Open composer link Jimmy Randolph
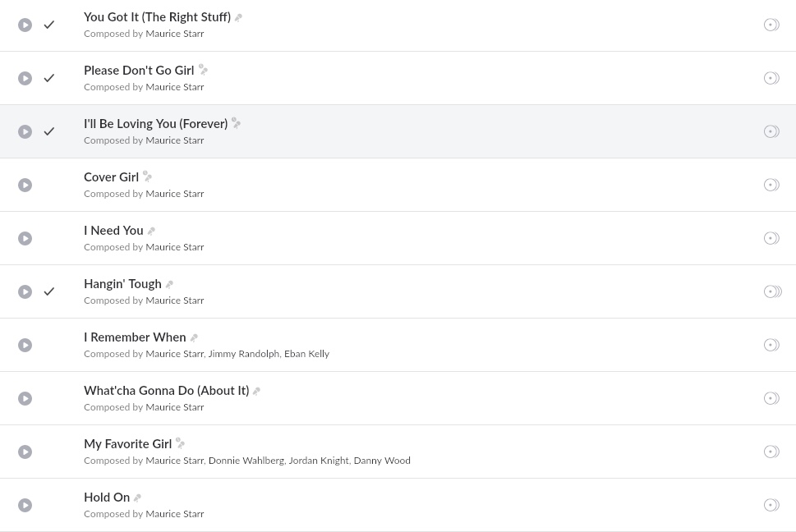 (x=244, y=354)
